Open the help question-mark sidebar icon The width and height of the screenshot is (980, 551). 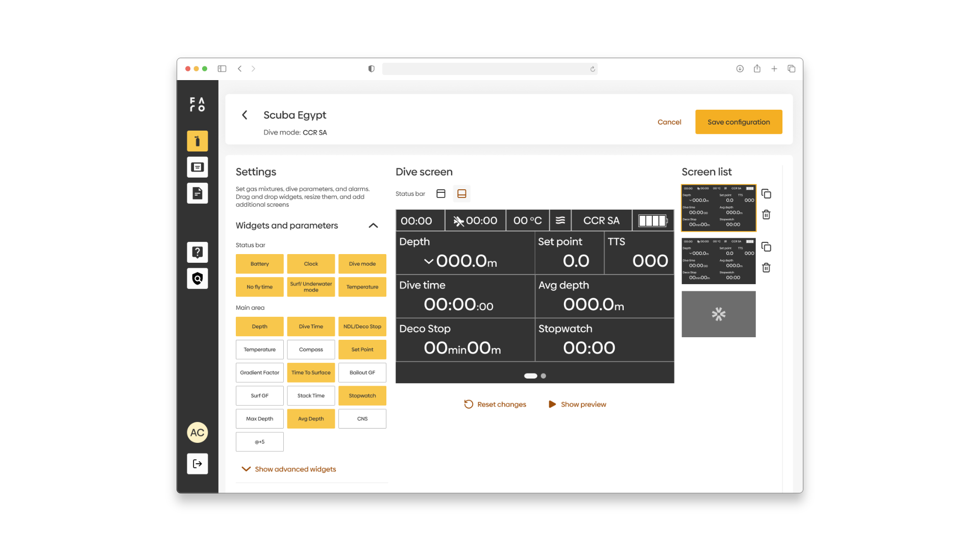point(197,252)
